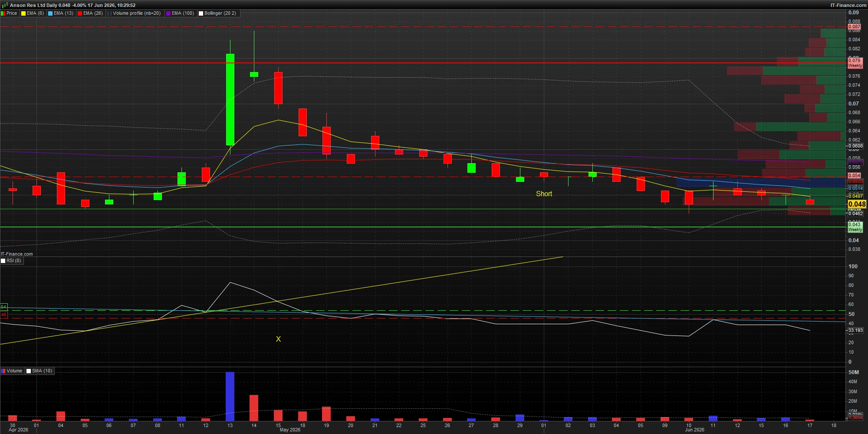Click the Volume profile indicator icon

109,13
